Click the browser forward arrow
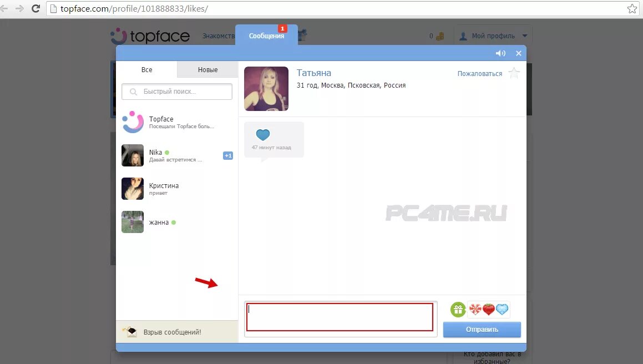The image size is (643, 364). pyautogui.click(x=19, y=8)
